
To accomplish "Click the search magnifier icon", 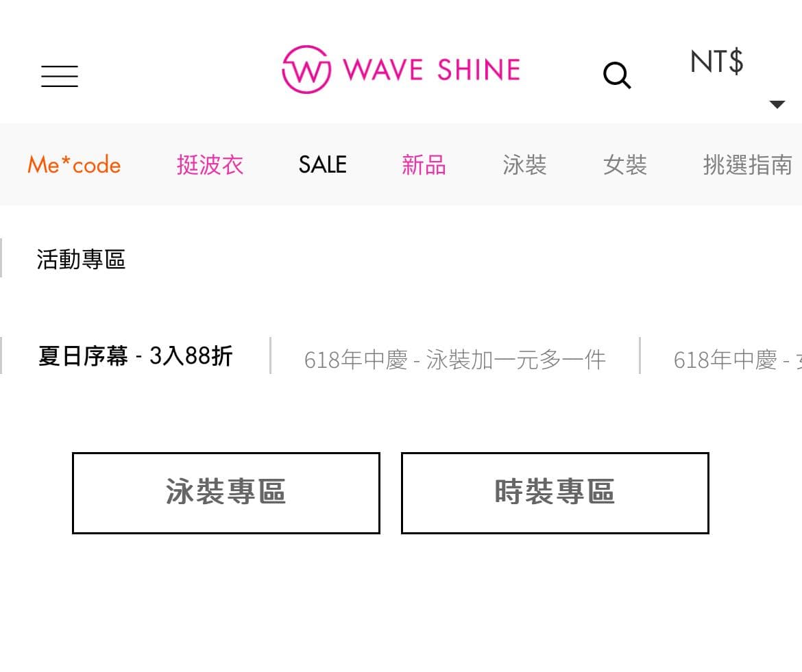I will tap(616, 75).
